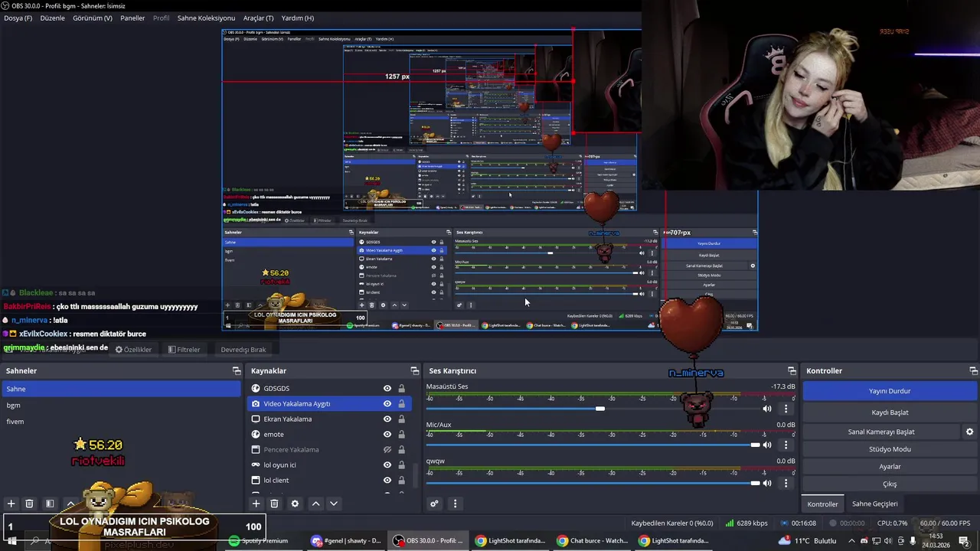980x551 pixels.
Task: Move selected source down in Kaynaklar
Action: 334,504
